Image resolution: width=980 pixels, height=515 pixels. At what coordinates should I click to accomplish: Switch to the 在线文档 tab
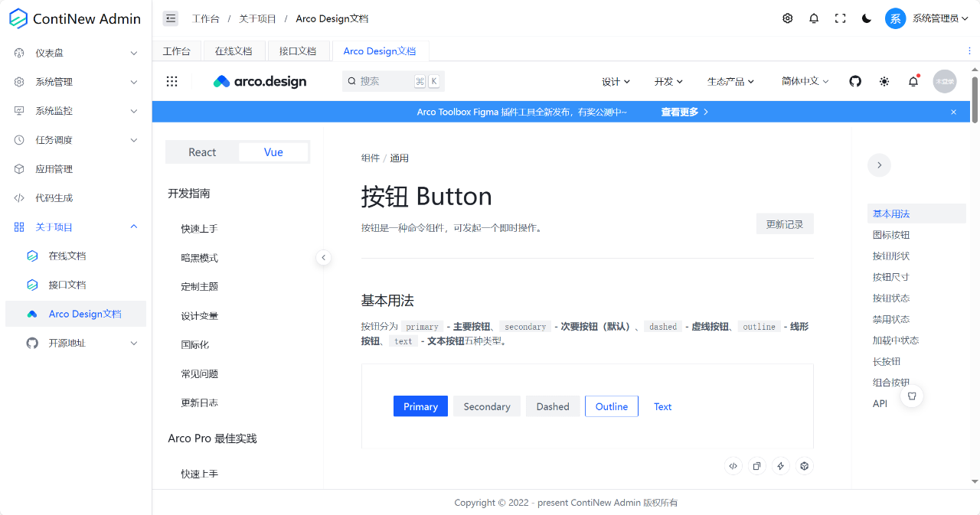tap(234, 51)
